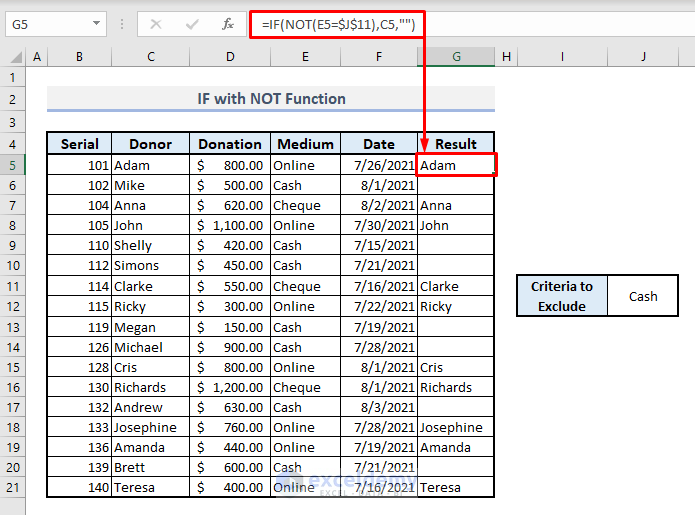Select result cell G5 showing Adam

[456, 165]
